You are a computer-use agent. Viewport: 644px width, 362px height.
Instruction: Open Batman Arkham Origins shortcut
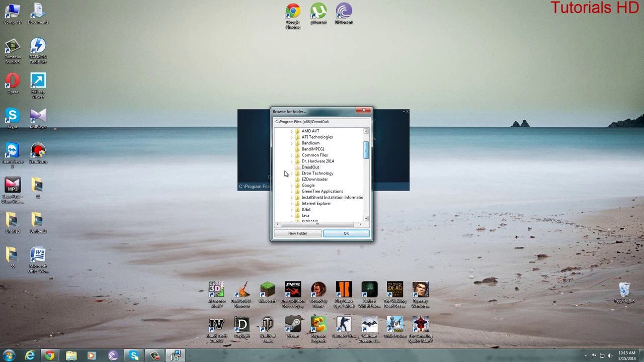(369, 330)
